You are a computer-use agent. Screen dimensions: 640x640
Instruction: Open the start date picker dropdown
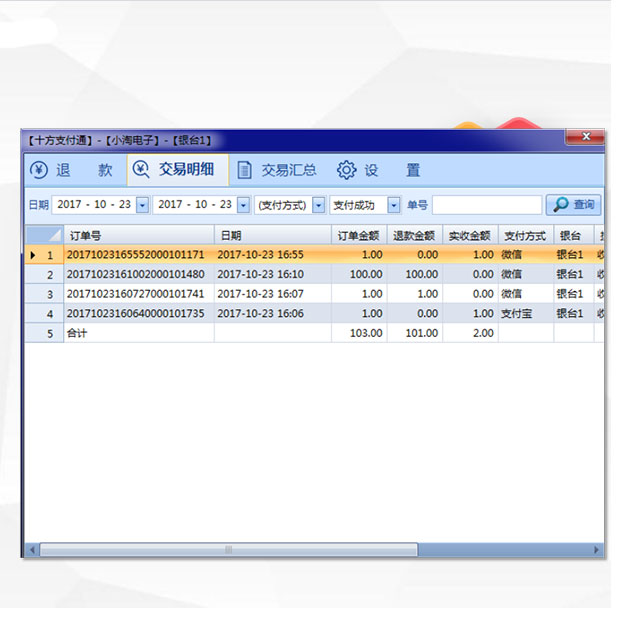[142, 205]
